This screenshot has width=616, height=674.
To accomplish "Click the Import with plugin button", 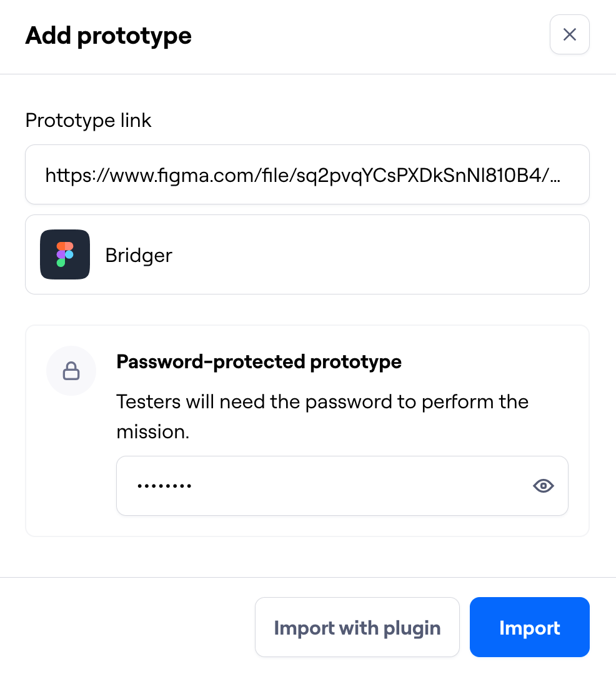I will pyautogui.click(x=357, y=627).
